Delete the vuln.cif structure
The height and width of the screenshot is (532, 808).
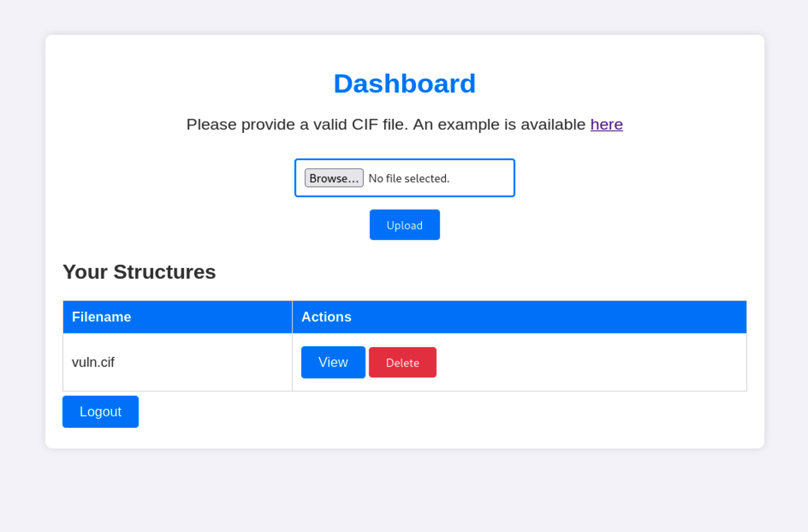402,363
